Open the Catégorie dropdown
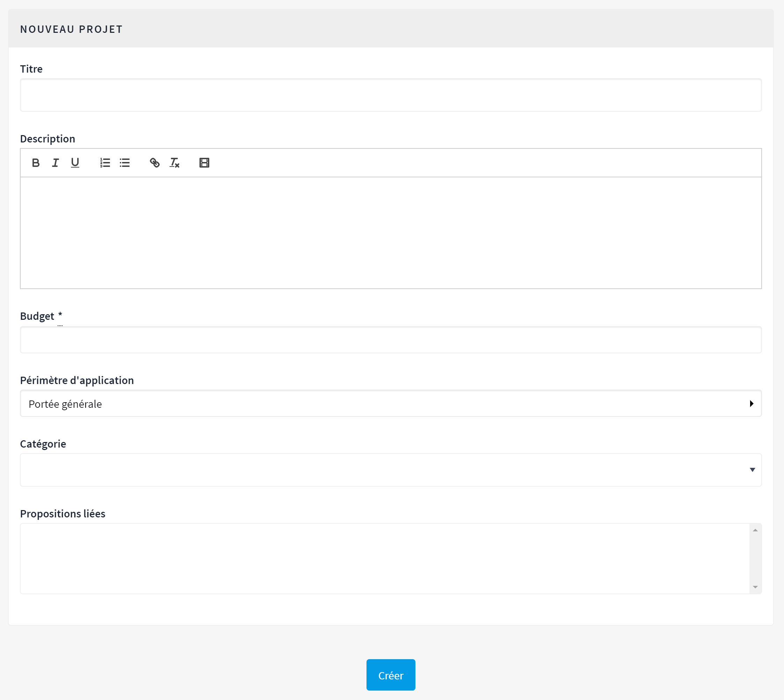The width and height of the screenshot is (784, 700). coord(385,470)
